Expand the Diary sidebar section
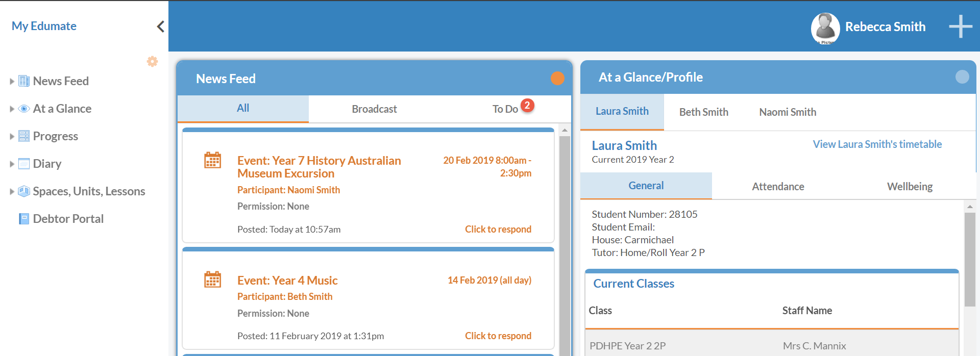 pyautogui.click(x=12, y=164)
